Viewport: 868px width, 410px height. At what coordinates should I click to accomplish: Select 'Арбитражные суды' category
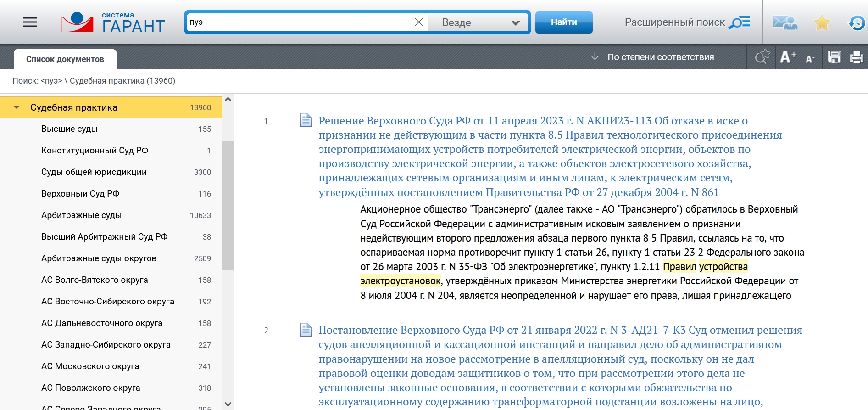pyautogui.click(x=111, y=215)
